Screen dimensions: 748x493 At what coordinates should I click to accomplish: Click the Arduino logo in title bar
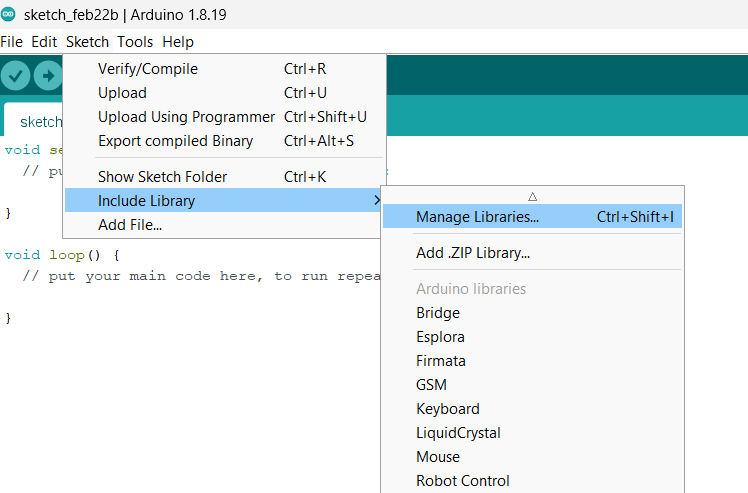point(9,14)
